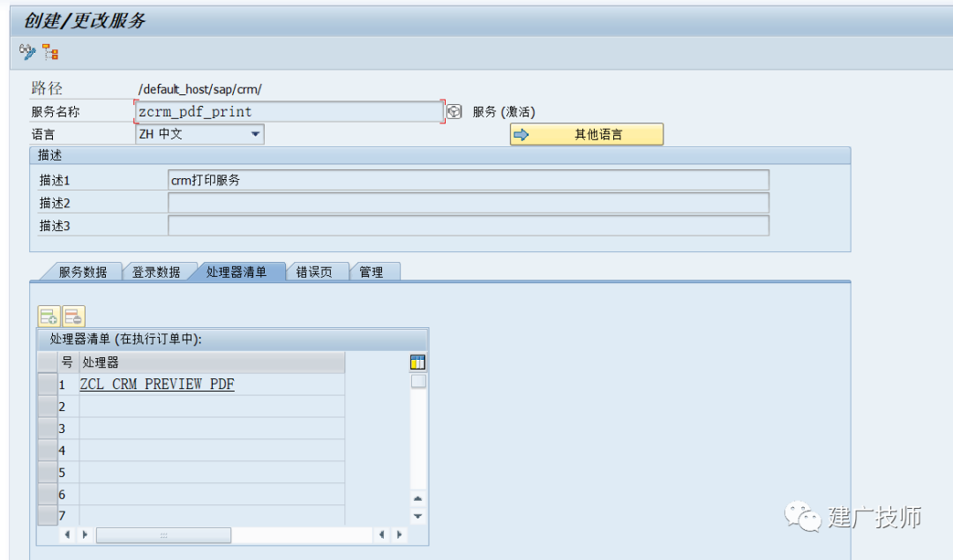Click the service object icon beside service name
This screenshot has height=560, width=953.
point(454,112)
